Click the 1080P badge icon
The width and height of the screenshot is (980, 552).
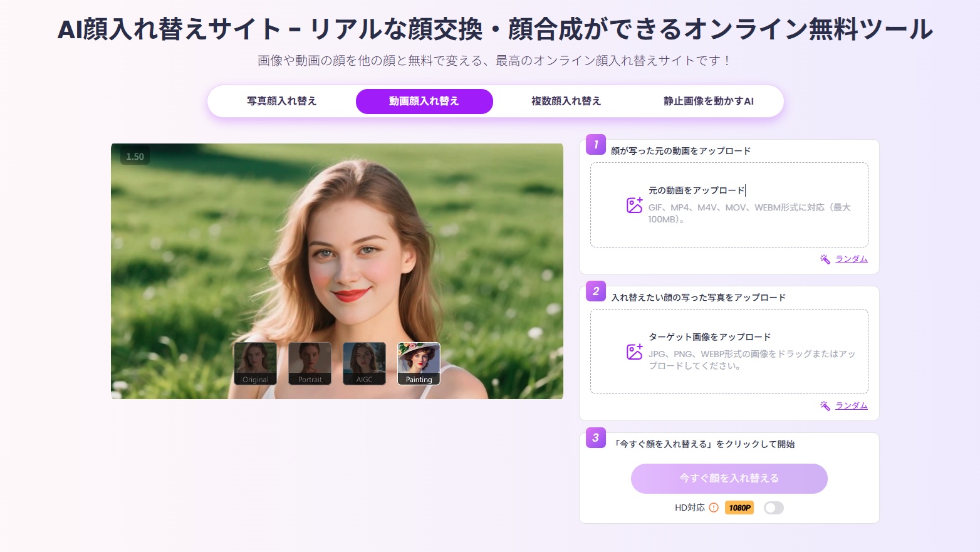[739, 508]
